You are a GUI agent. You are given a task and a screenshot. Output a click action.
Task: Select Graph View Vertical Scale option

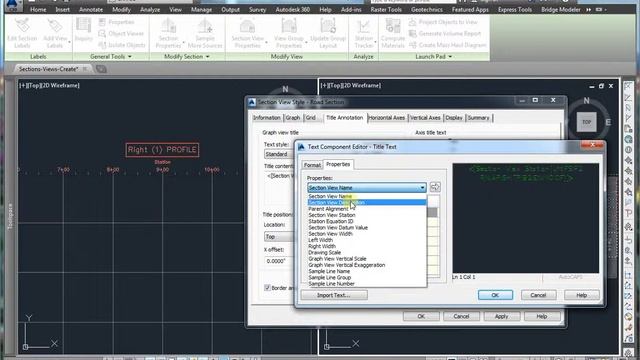[x=367, y=259]
